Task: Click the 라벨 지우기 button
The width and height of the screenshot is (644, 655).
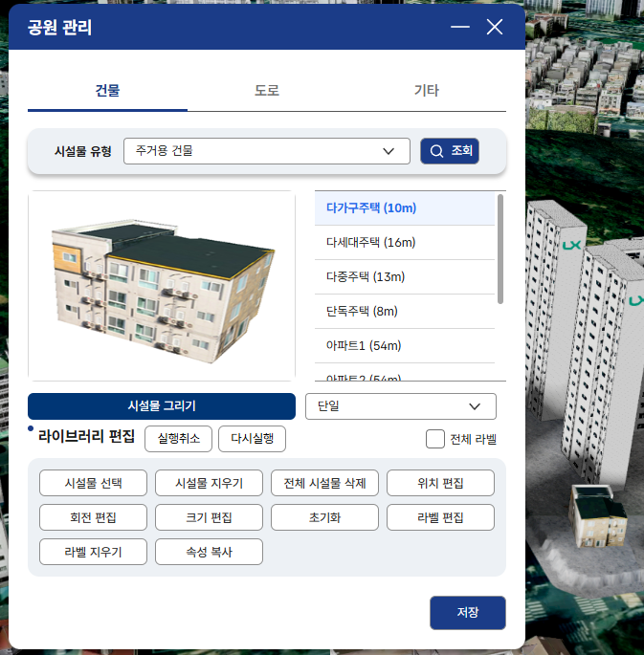Action: pos(93,552)
